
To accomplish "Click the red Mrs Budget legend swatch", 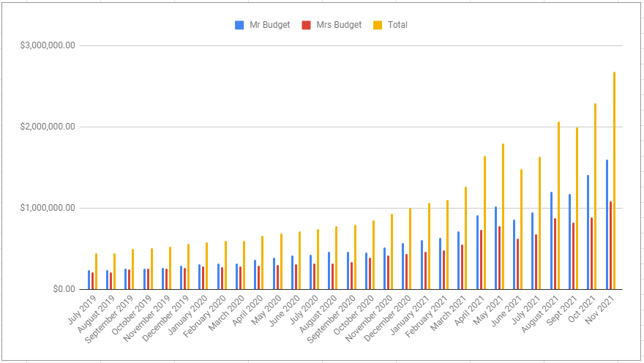I will (311, 25).
